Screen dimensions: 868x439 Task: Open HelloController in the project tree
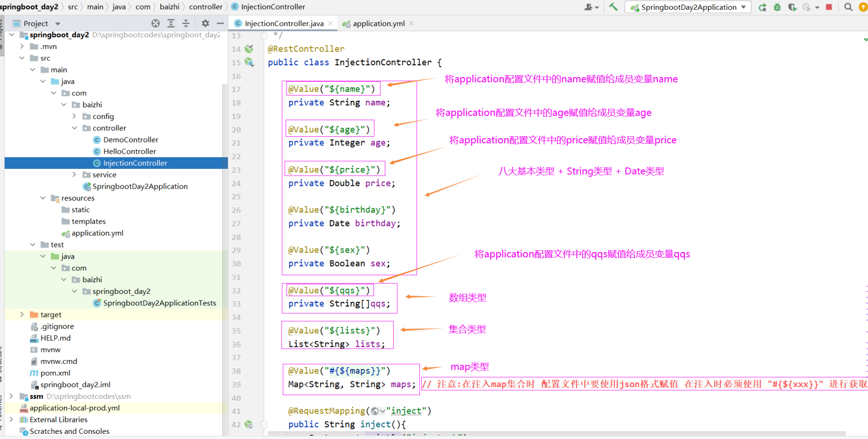point(130,151)
